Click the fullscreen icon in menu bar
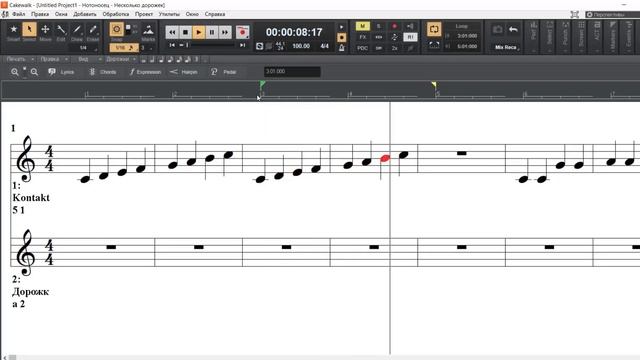The image size is (640, 360). (575, 14)
